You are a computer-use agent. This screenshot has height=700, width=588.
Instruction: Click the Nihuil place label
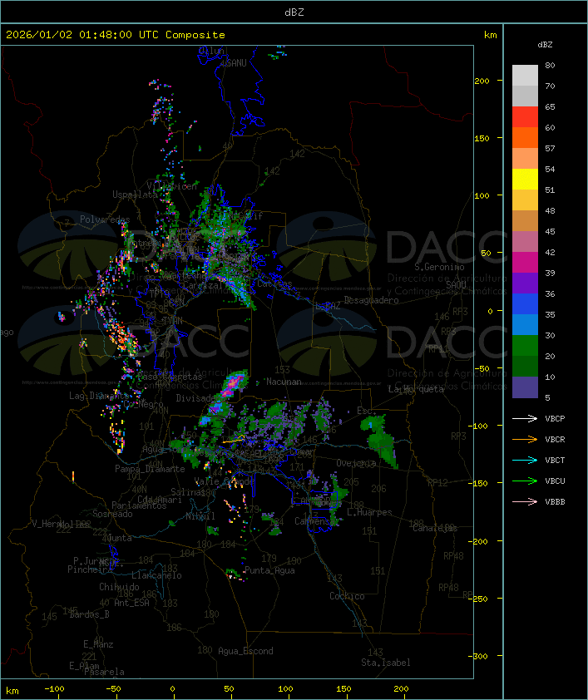click(x=200, y=516)
